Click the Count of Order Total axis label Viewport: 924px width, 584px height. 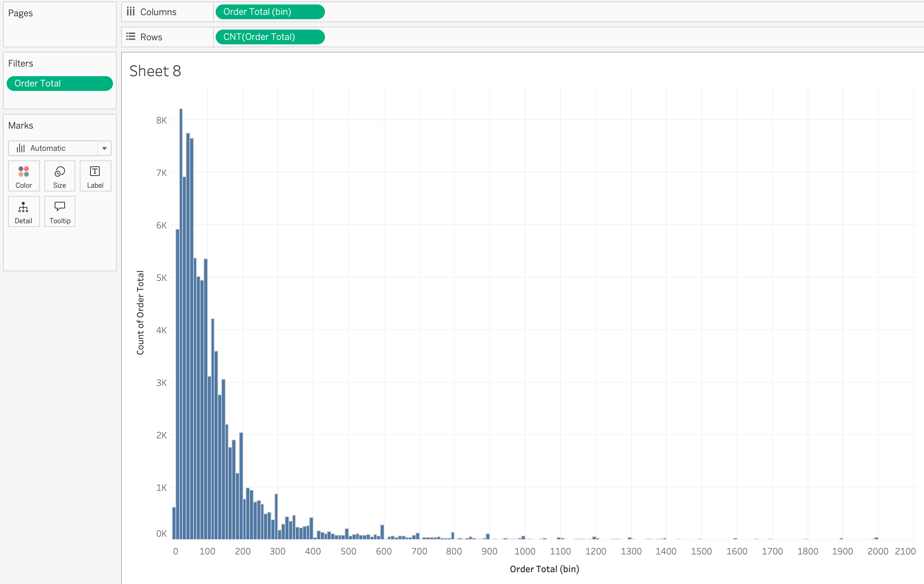[140, 312]
